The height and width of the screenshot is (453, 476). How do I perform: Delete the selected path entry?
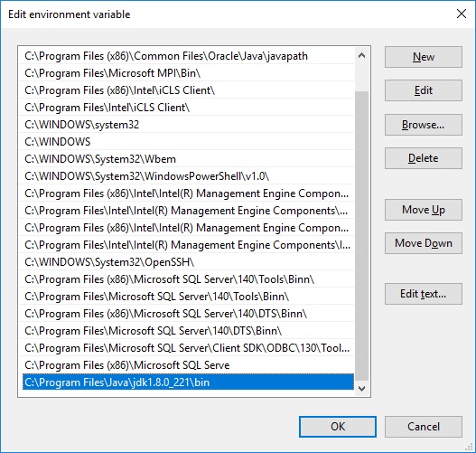(x=424, y=158)
